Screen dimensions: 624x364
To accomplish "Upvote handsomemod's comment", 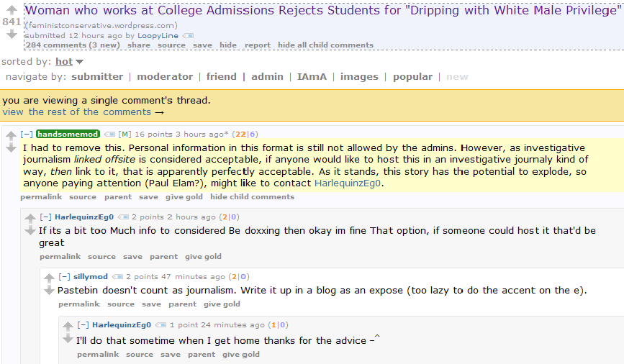I will coord(11,136).
